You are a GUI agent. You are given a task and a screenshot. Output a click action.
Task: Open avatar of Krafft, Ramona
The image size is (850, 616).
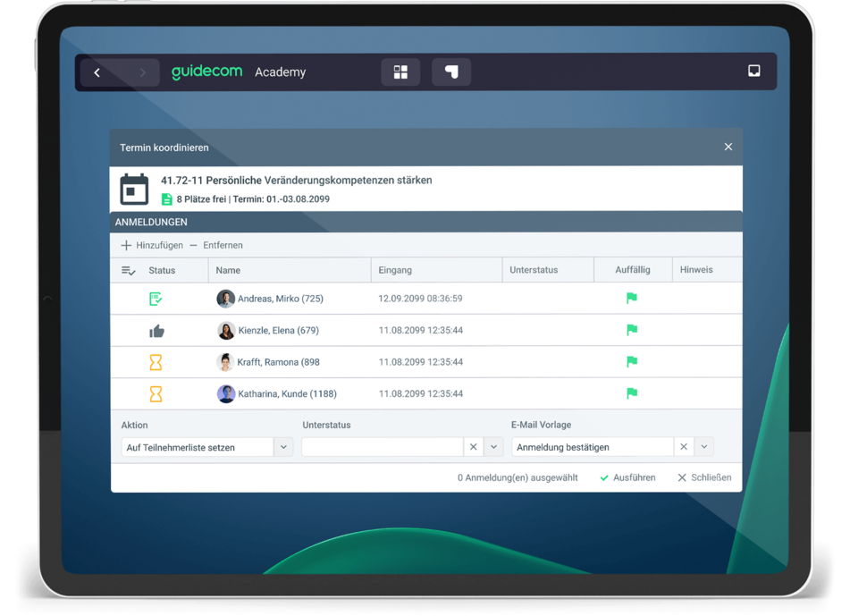(x=225, y=362)
